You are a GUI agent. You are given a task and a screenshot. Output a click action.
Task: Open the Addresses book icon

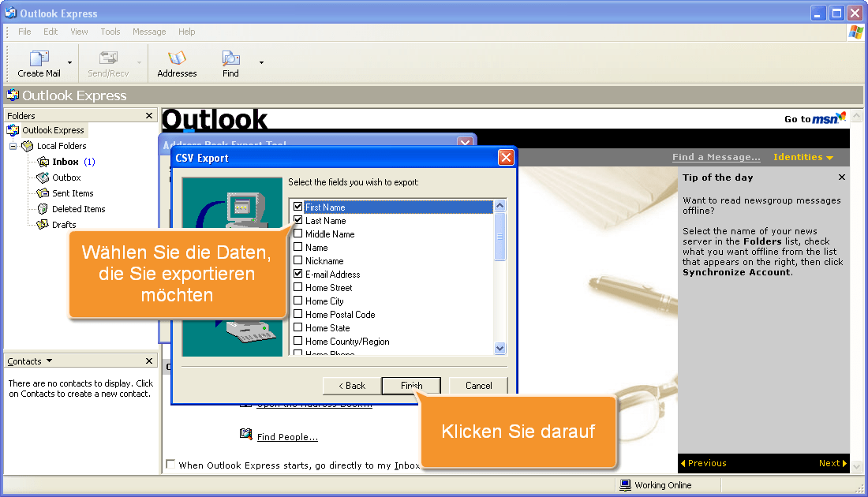click(x=177, y=58)
